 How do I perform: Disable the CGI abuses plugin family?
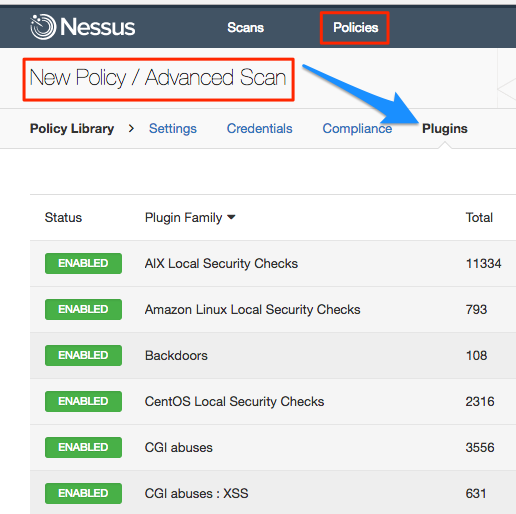83,447
